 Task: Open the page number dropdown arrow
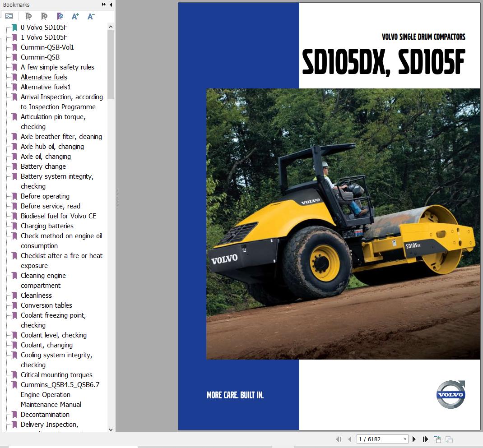pos(405,439)
